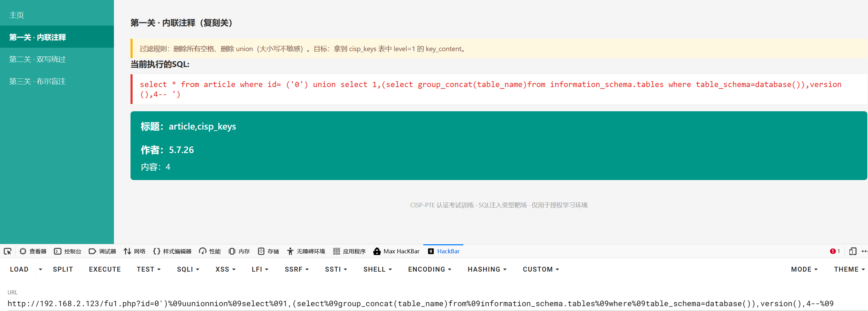Switch to the Max HacKBar tab

(396, 251)
